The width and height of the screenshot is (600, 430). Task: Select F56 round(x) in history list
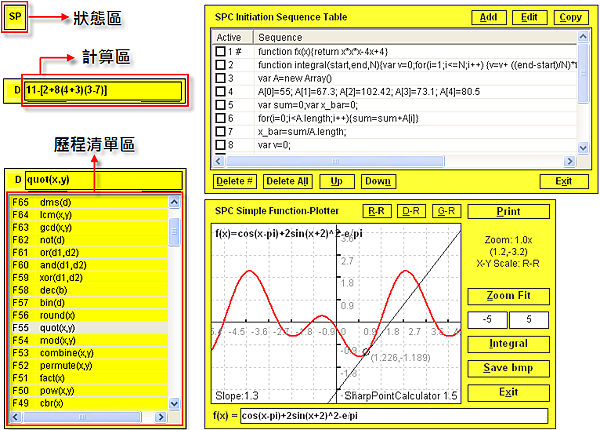89,316
